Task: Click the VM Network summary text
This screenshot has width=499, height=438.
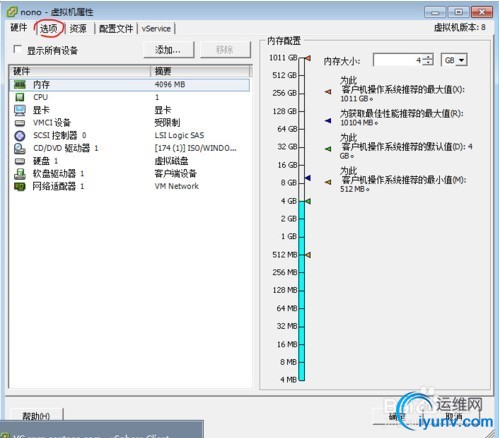Action: tap(176, 186)
